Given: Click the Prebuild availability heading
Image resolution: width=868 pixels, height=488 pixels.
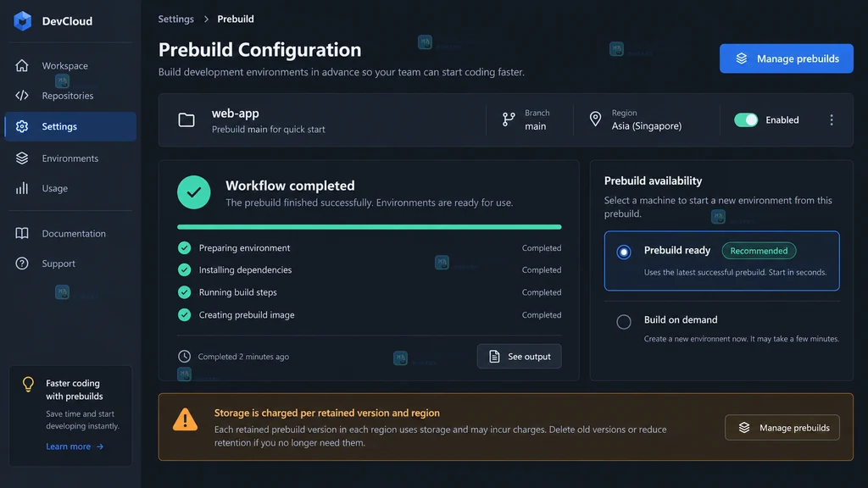Looking at the screenshot, I should (654, 181).
